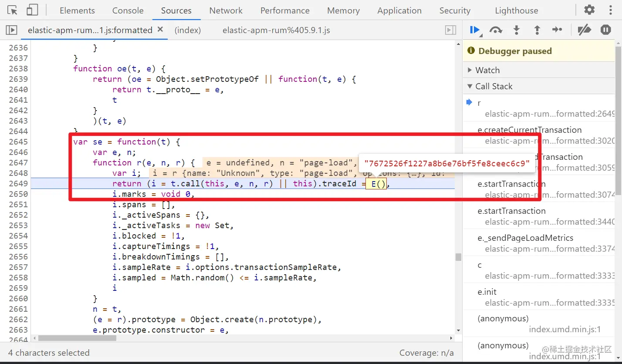This screenshot has height=364, width=622.
Task: Show the file navigator sidebar
Action: pos(11,30)
